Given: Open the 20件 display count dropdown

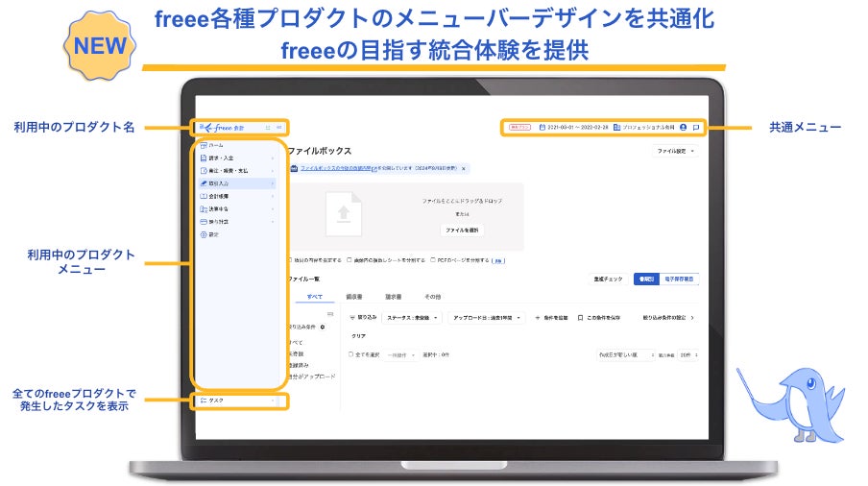Looking at the screenshot, I should [688, 354].
